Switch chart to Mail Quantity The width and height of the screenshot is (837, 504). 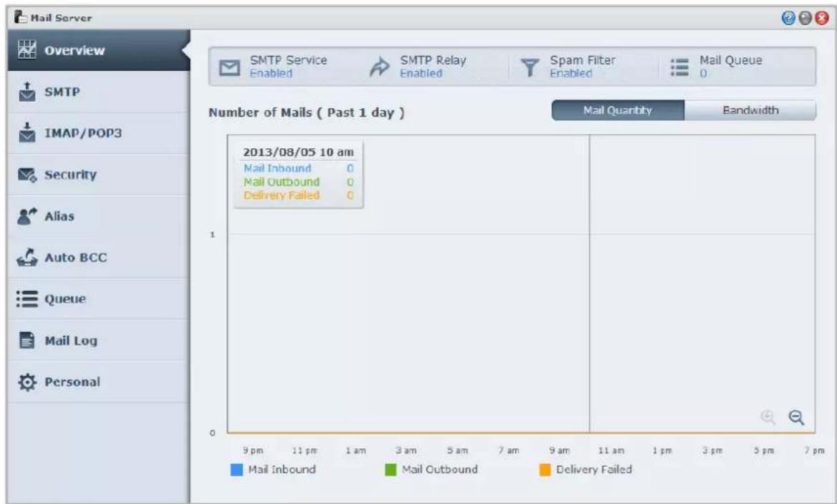click(618, 110)
